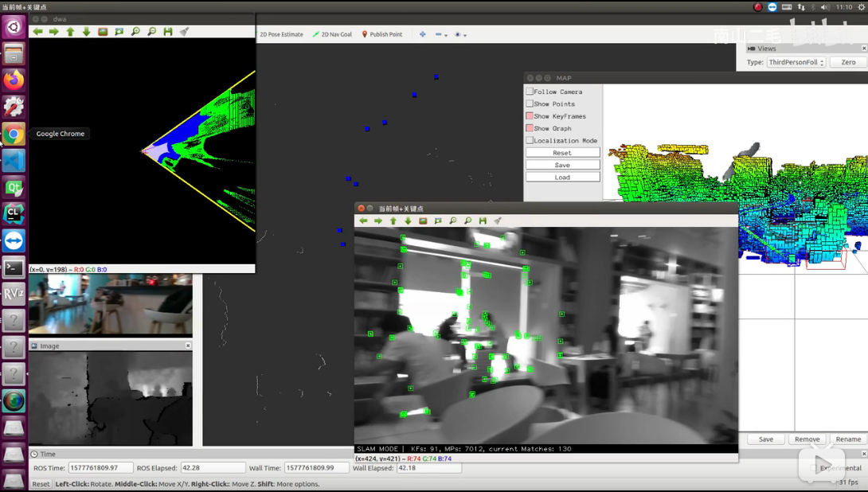The image size is (868, 492).
Task: Click down arrow in dwa window toolbar
Action: pos(86,32)
